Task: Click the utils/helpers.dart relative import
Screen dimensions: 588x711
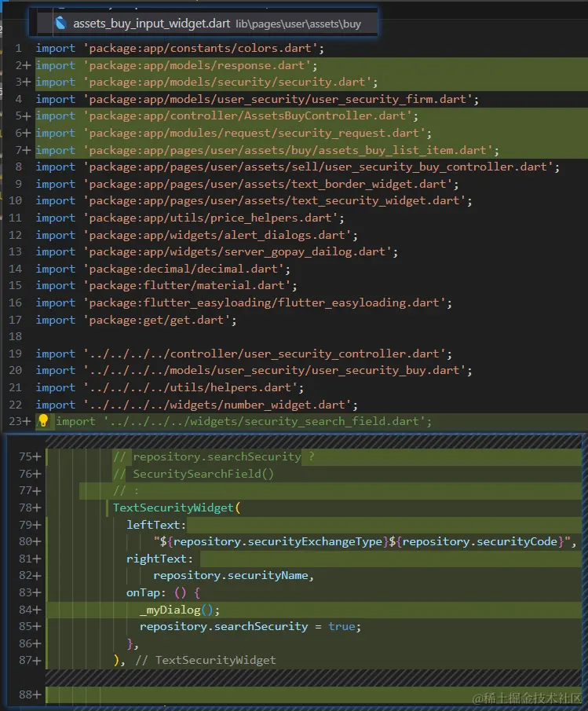Action: [170, 387]
